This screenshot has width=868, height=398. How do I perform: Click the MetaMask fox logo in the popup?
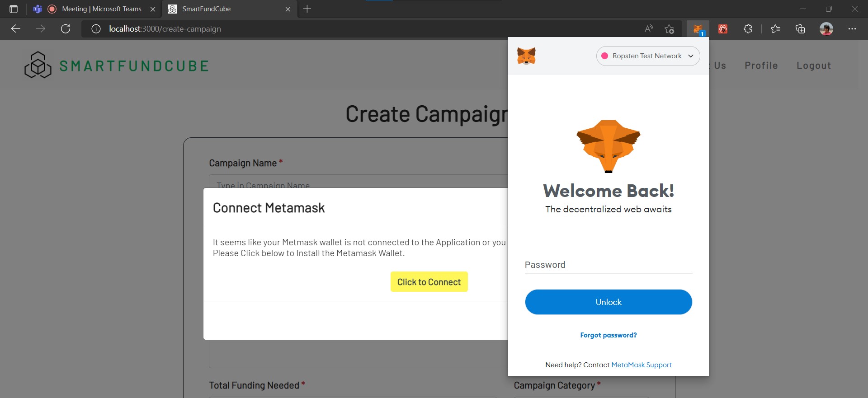[608, 145]
